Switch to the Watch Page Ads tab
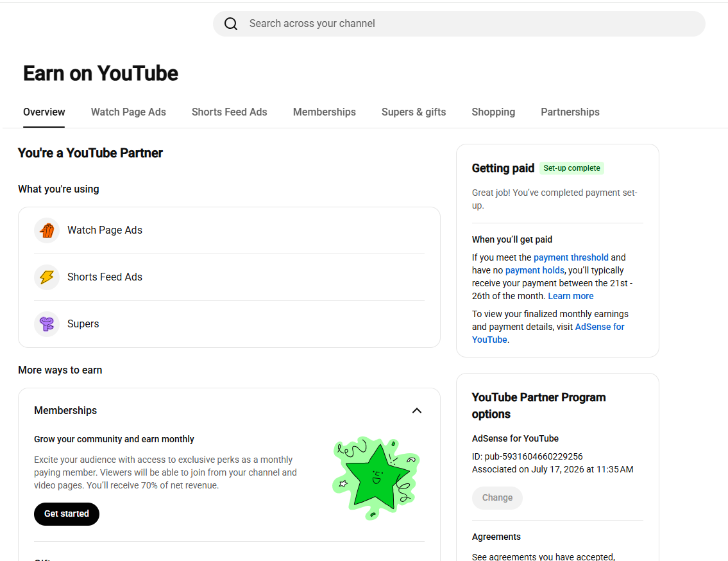The height and width of the screenshot is (561, 728). (x=128, y=112)
